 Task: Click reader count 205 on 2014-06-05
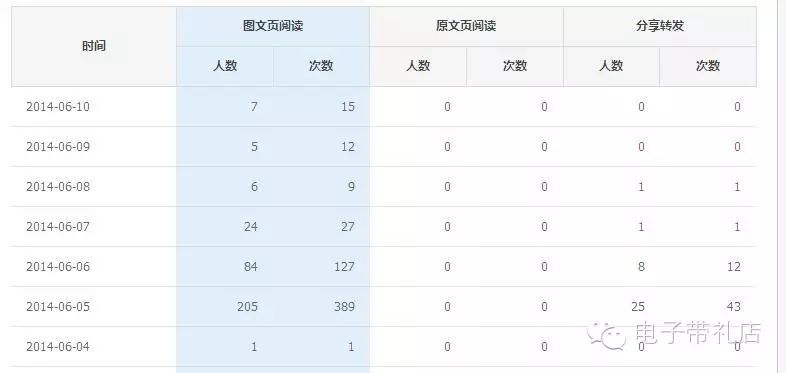pos(248,307)
